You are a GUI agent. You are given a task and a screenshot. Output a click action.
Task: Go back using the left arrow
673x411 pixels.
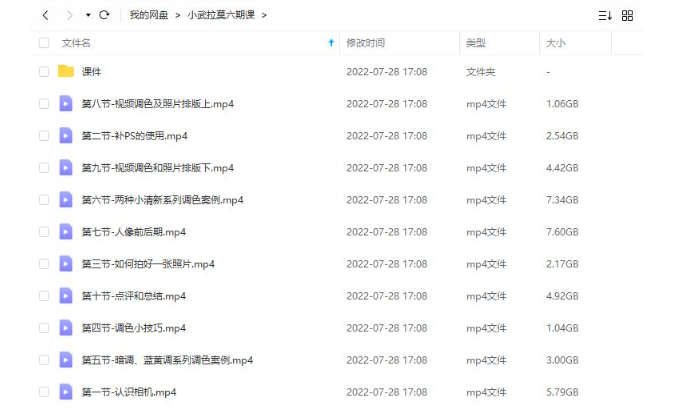pos(45,15)
